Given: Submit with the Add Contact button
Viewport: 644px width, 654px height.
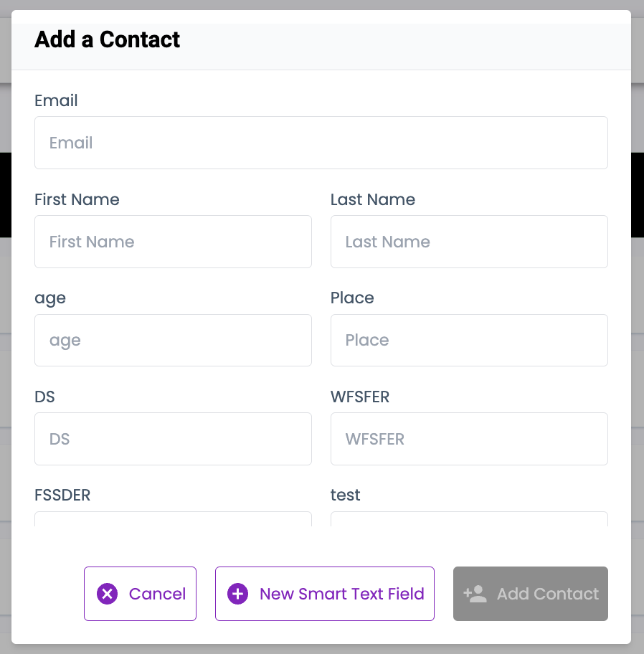Looking at the screenshot, I should point(531,594).
